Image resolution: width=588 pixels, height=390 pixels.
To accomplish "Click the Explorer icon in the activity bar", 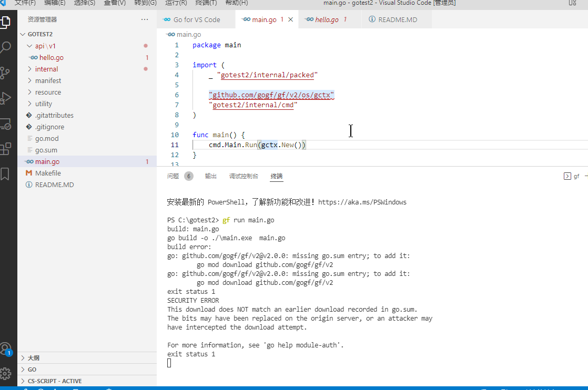I will tap(7, 22).
